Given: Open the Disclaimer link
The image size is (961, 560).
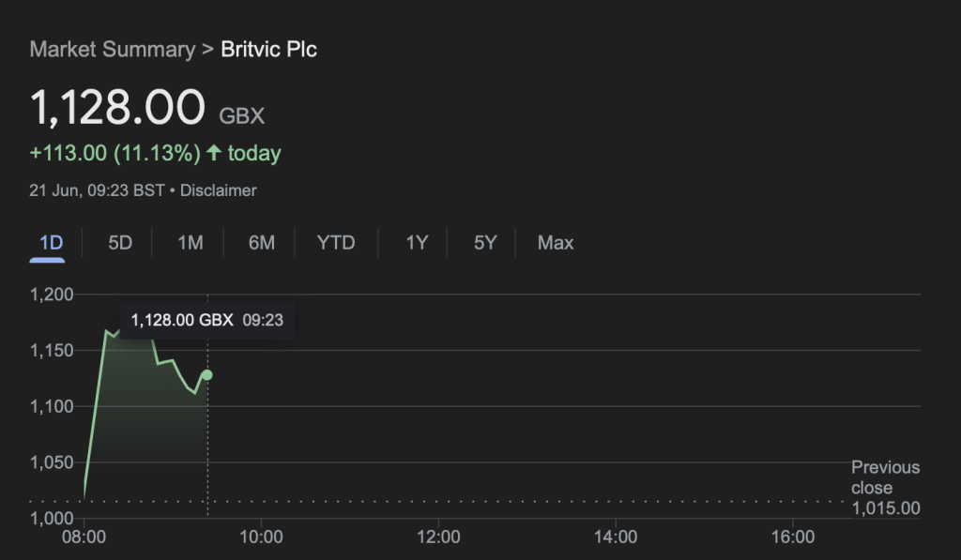Looking at the screenshot, I should click(x=218, y=190).
